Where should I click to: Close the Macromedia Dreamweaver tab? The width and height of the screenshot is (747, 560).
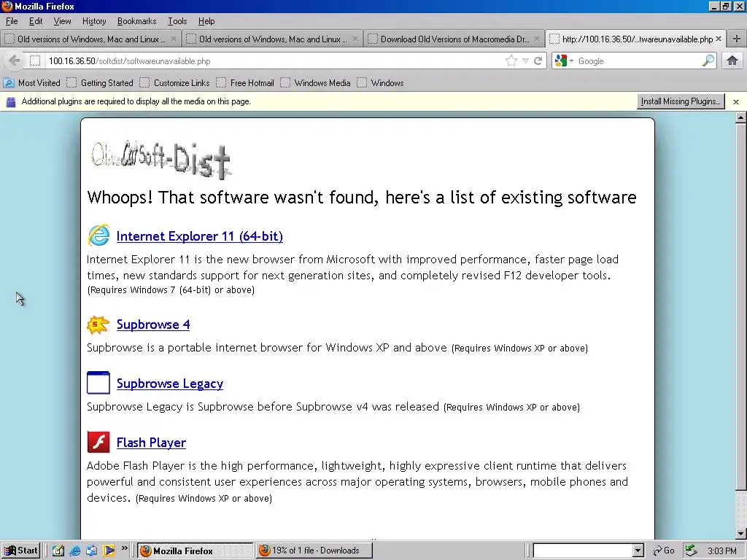pos(537,39)
